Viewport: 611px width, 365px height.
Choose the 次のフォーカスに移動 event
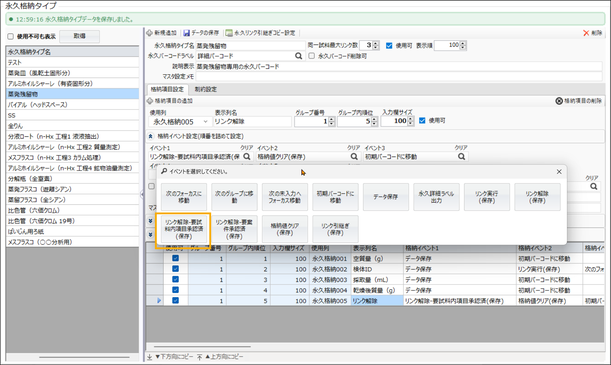(184, 197)
